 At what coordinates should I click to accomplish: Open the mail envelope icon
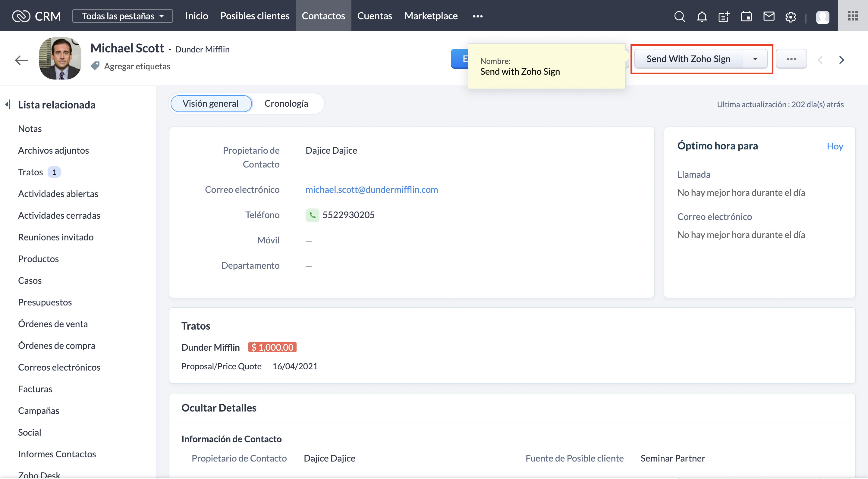(x=769, y=16)
